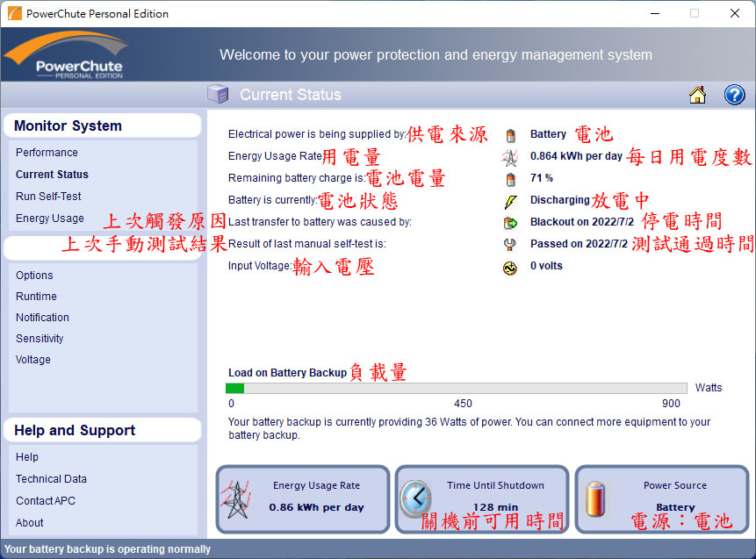
Task: Click the '0 volts' input voltage value
Action: (x=546, y=266)
